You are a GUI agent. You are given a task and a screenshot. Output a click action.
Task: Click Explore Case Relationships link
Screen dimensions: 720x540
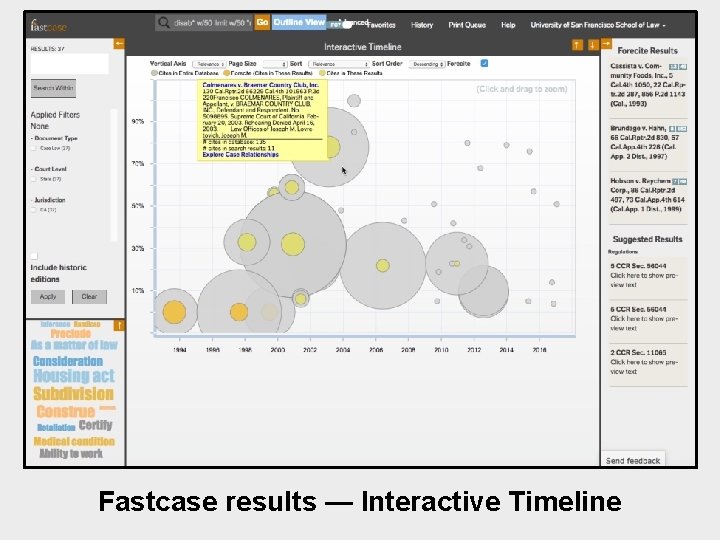coord(241,155)
